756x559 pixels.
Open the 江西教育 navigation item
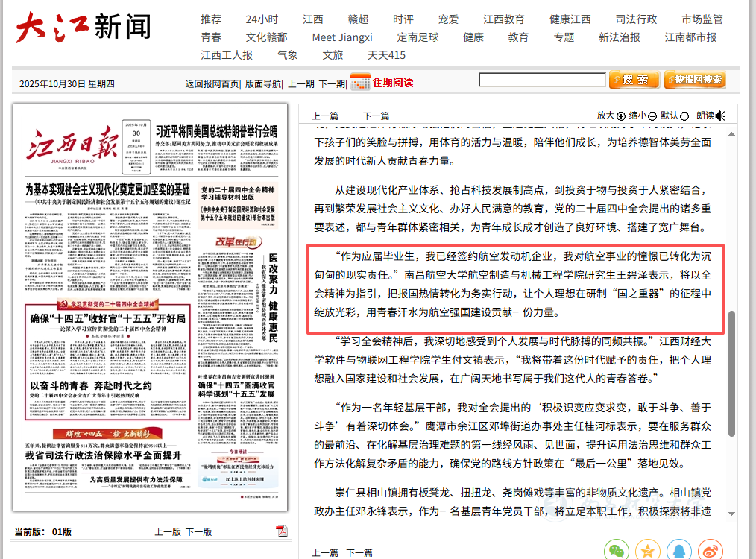pyautogui.click(x=503, y=19)
